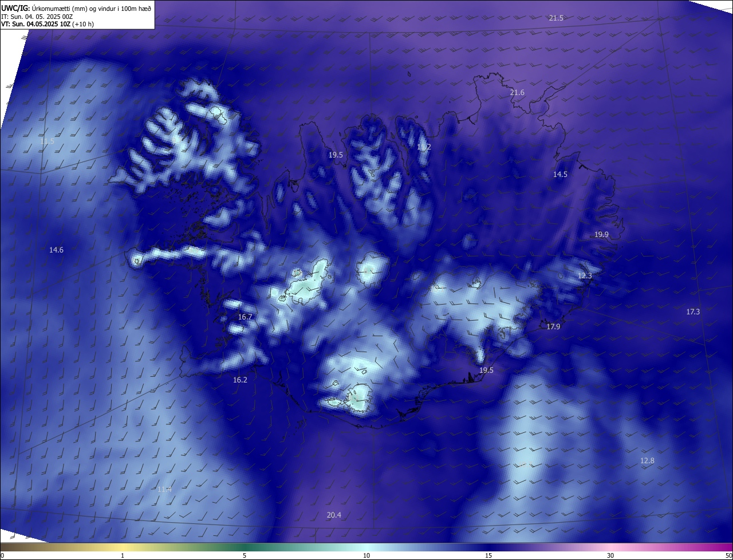The width and height of the screenshot is (733, 560).
Task: Click the 19.9 value label
Action: point(601,234)
